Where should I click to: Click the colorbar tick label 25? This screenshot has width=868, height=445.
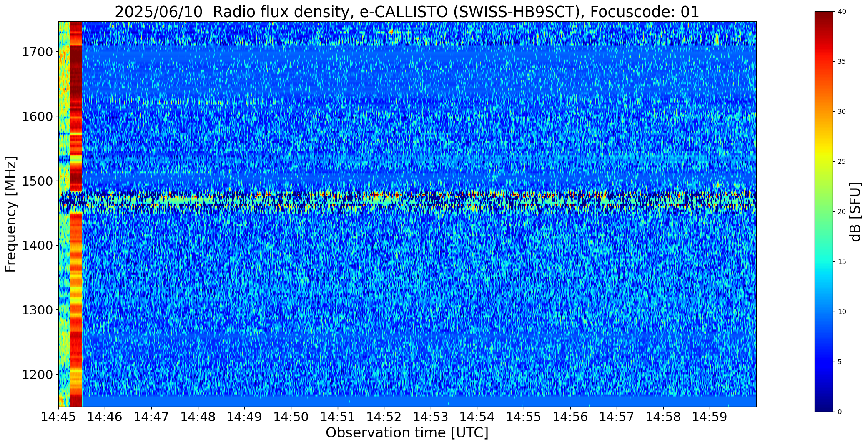pos(842,162)
